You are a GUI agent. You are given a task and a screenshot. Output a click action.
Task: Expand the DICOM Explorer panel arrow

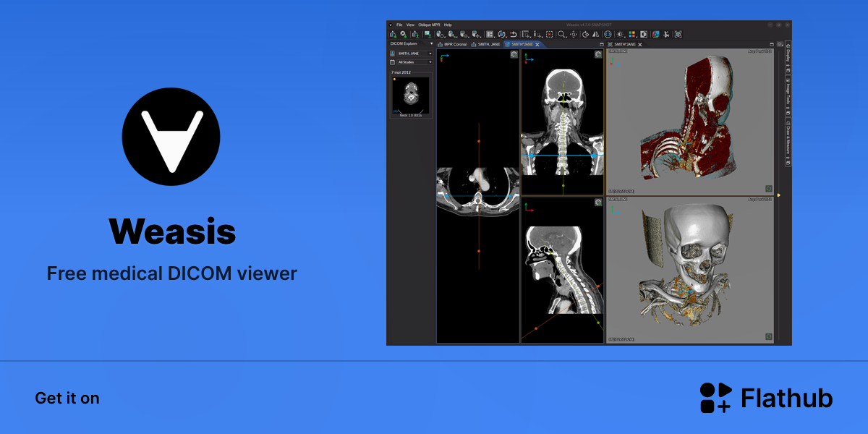point(431,44)
